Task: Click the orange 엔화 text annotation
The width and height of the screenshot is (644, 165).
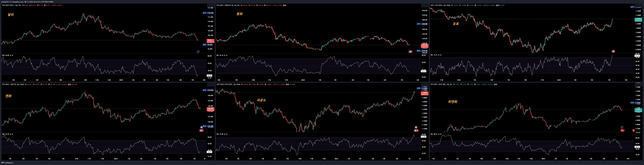Action: [9, 96]
